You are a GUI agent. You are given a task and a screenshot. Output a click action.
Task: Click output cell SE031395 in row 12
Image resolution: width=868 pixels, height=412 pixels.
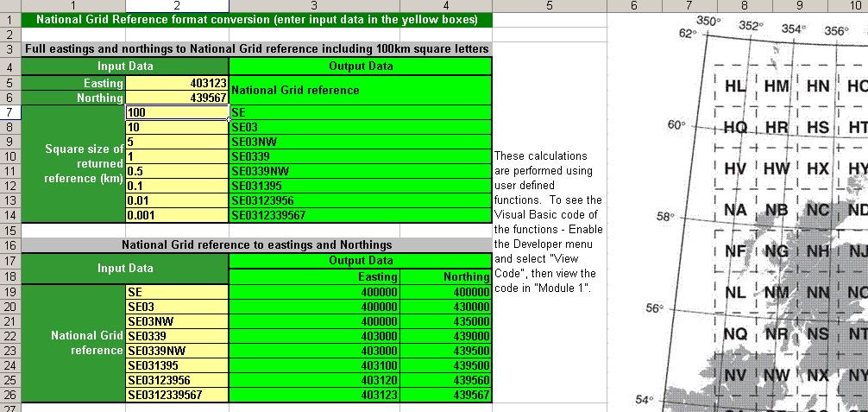361,186
